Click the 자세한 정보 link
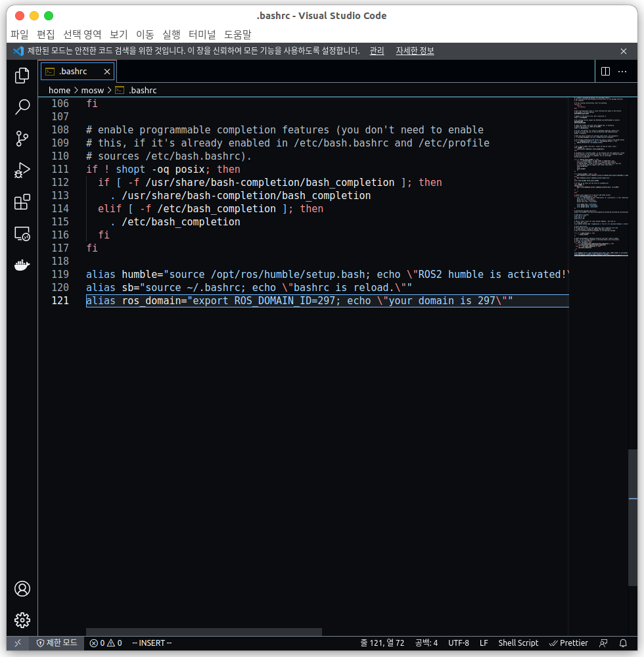The image size is (644, 657). coord(415,51)
